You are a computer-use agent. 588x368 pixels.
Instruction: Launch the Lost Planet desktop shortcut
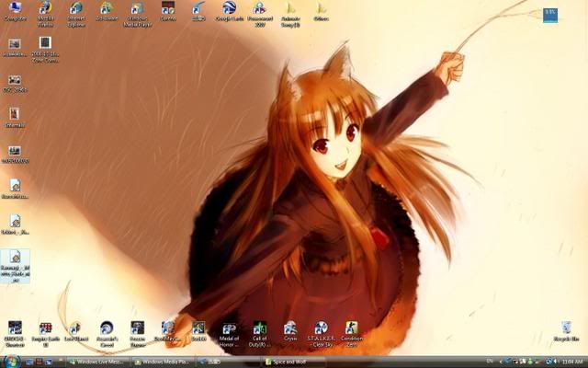[75, 329]
